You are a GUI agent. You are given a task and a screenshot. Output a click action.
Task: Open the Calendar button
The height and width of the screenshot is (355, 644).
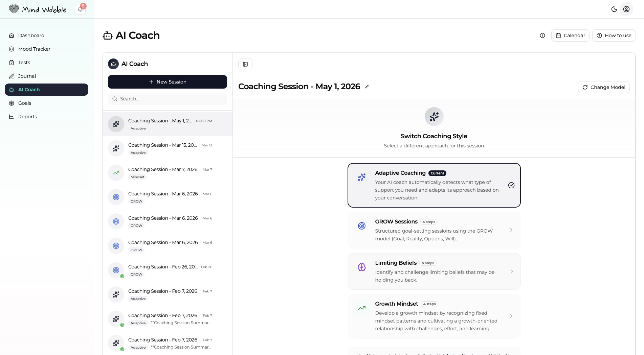[x=570, y=35]
